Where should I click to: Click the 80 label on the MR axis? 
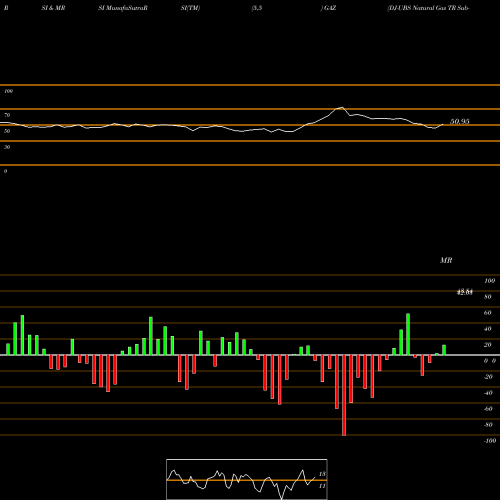(x=488, y=297)
